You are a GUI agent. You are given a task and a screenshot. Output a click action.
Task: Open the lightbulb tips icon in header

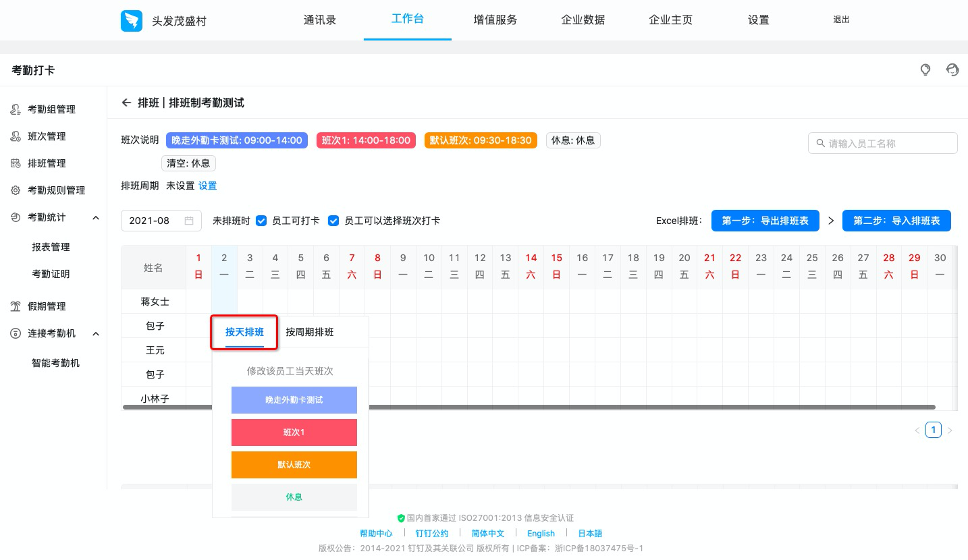(x=925, y=69)
